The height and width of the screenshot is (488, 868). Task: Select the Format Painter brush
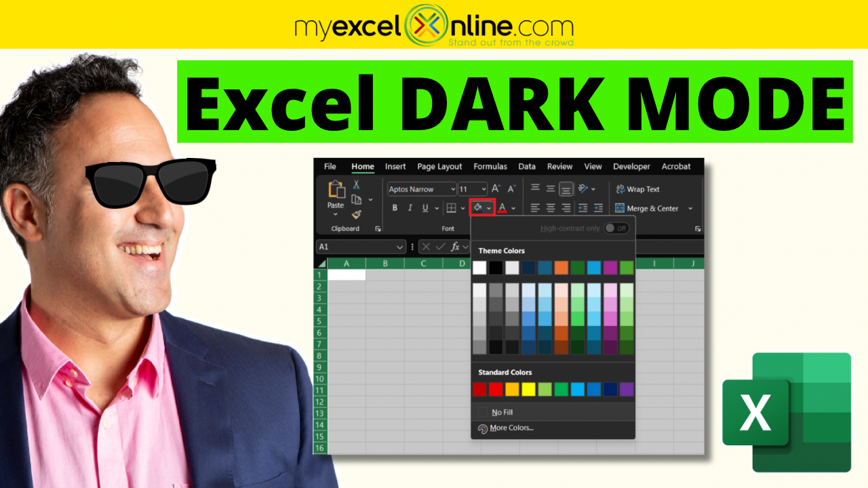point(356,214)
